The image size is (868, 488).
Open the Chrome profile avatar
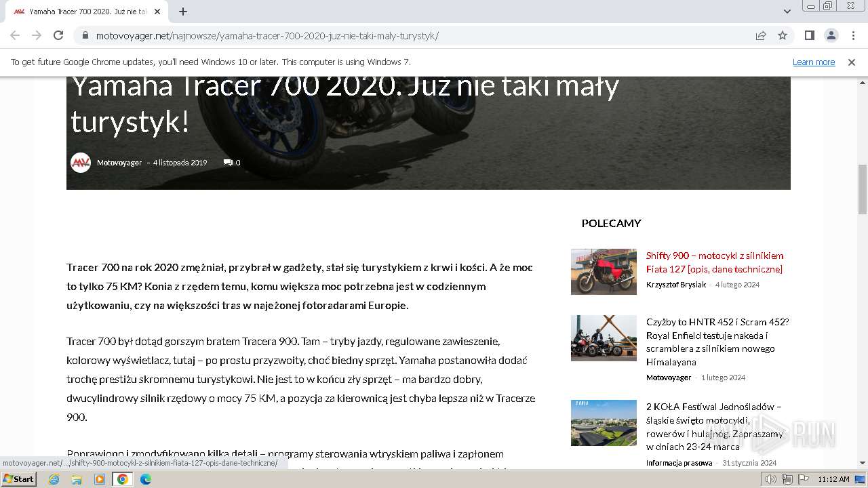[831, 35]
